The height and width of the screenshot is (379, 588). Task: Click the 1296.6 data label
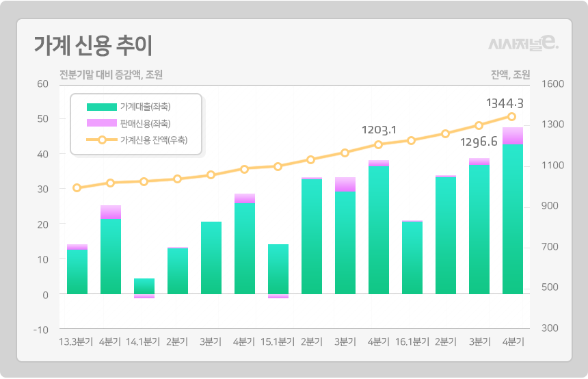coord(479,142)
